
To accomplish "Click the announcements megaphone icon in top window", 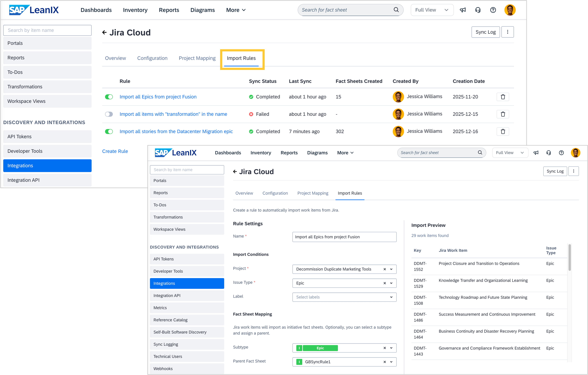I will point(462,10).
